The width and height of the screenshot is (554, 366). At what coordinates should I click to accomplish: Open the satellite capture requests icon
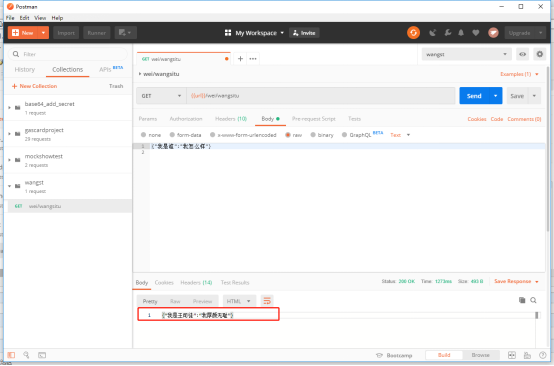[432, 33]
